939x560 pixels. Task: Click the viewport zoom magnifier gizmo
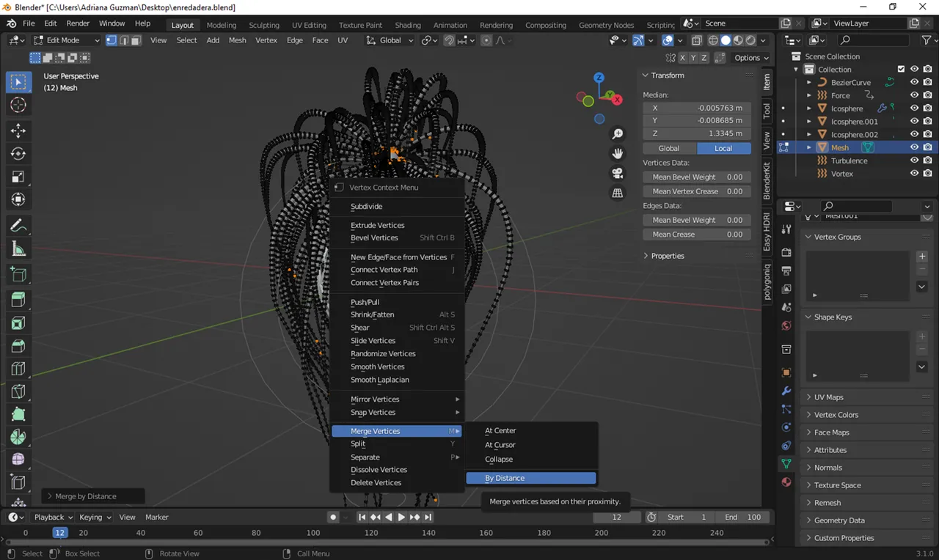(x=618, y=134)
